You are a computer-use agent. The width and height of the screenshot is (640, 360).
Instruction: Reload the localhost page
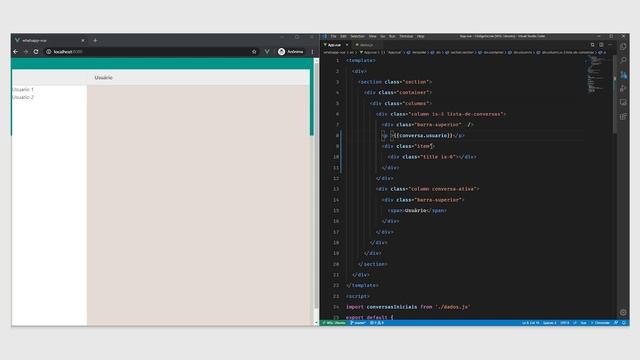point(36,52)
